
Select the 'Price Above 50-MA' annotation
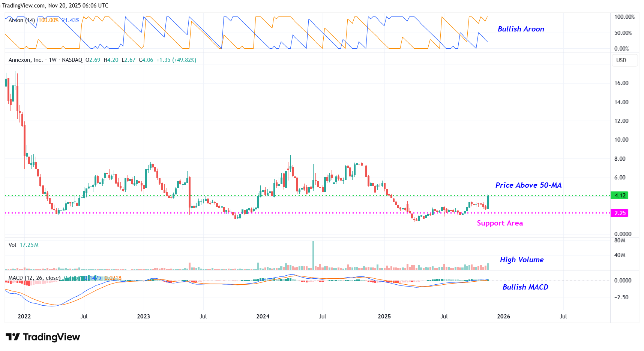(x=528, y=185)
